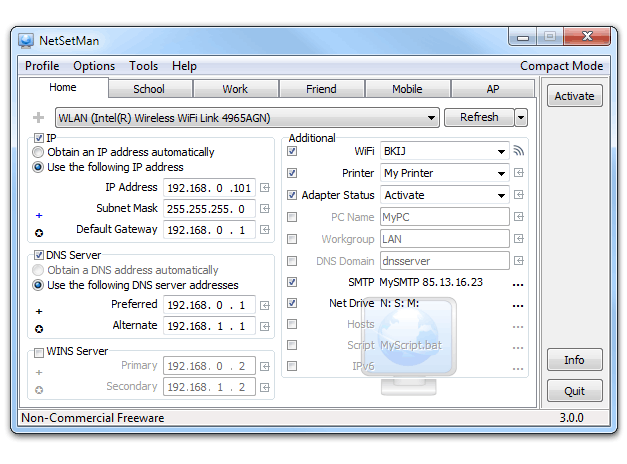The width and height of the screenshot is (627, 464).
Task: Click the arrow icon next to WINS Primary
Action: coord(265,366)
